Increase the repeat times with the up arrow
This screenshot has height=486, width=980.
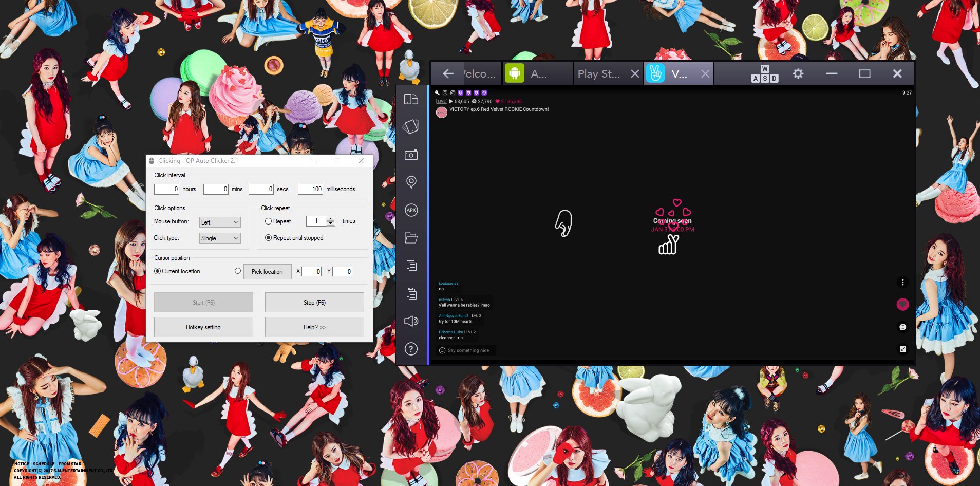[331, 219]
